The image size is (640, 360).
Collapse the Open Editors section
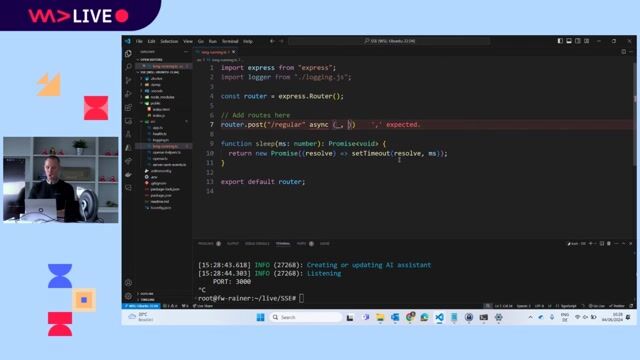[150, 60]
